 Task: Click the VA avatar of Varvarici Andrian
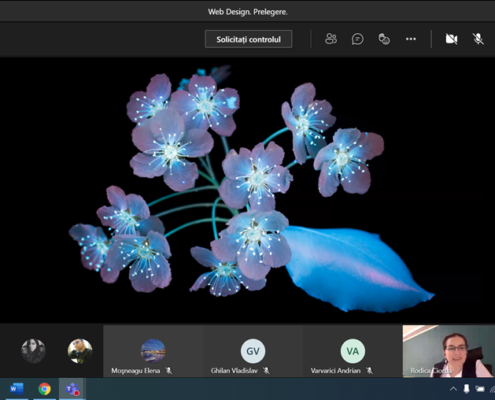(353, 351)
